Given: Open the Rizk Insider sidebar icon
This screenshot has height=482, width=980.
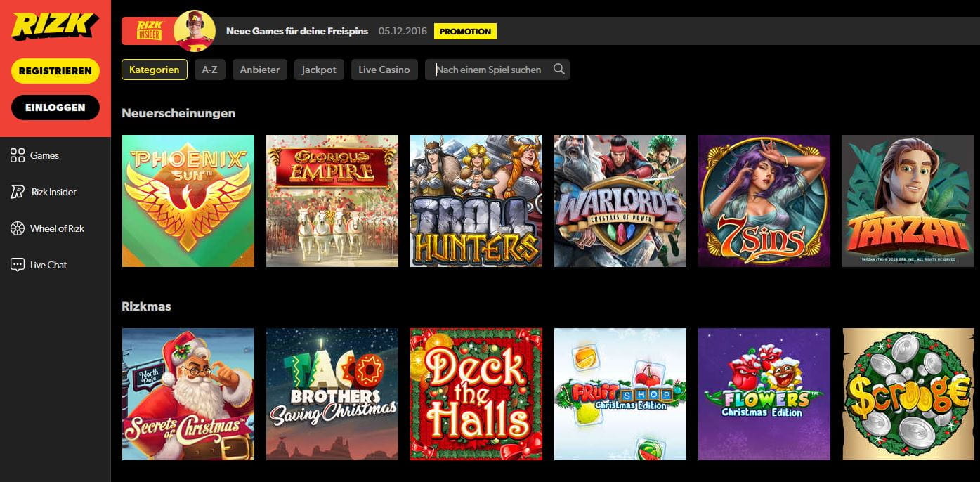Looking at the screenshot, I should point(18,192).
